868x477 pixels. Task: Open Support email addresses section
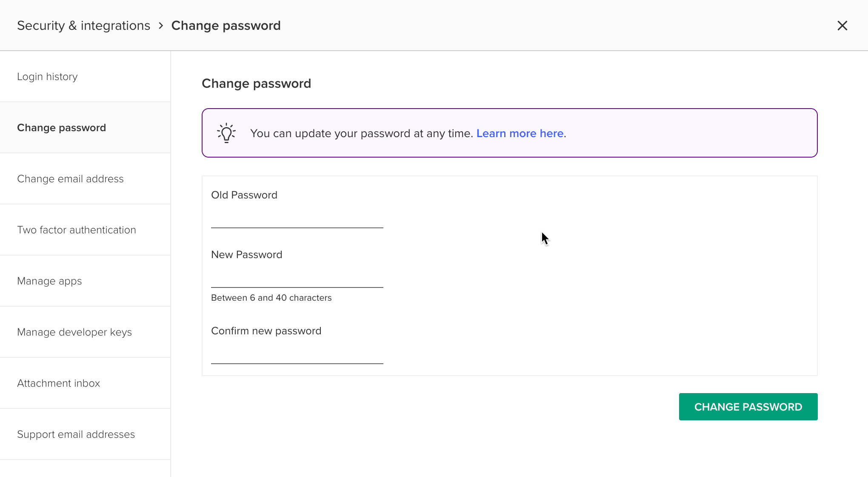pos(85,434)
